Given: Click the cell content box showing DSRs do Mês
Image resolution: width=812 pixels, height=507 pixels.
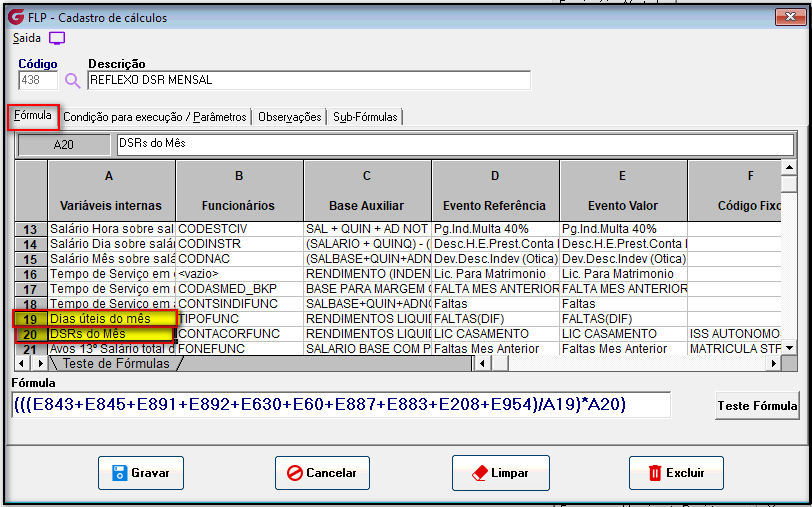Looking at the screenshot, I should (x=456, y=144).
